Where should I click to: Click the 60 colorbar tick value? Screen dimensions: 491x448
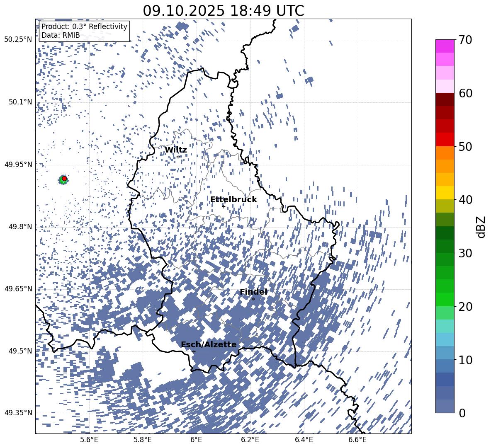(465, 93)
